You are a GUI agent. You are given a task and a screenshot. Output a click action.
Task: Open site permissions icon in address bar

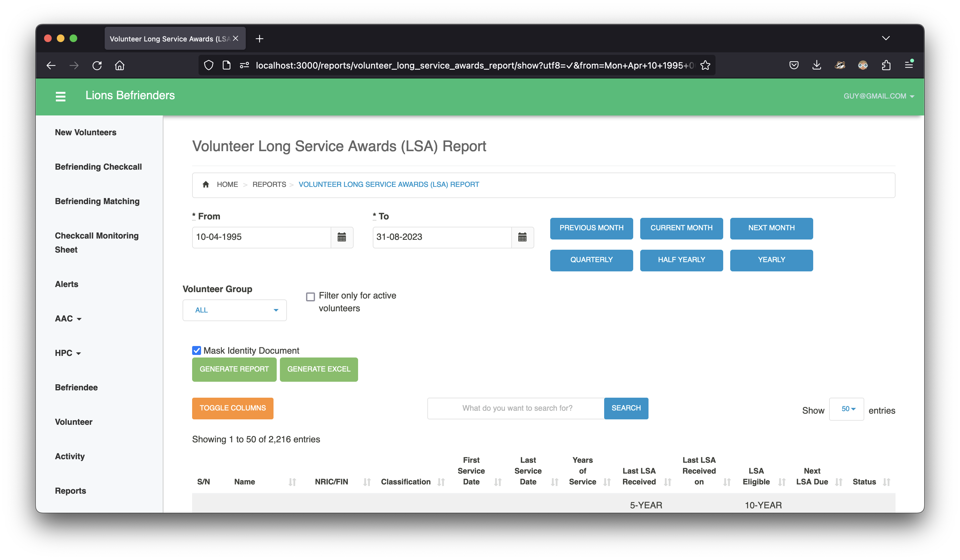point(244,65)
